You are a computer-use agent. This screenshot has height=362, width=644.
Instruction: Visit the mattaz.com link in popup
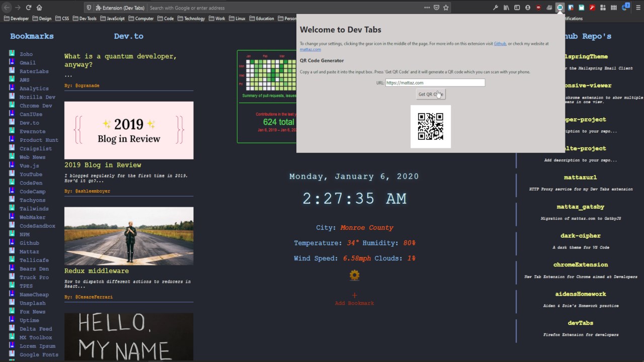pos(310,49)
